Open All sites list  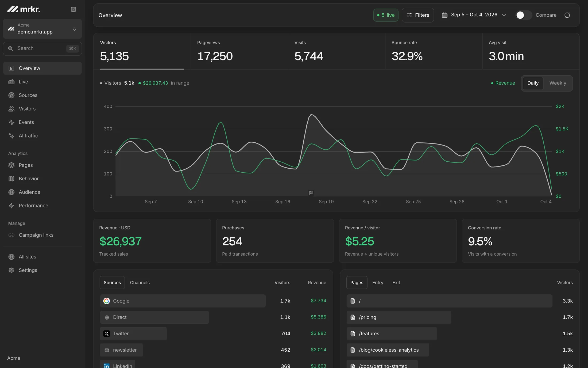42,257
